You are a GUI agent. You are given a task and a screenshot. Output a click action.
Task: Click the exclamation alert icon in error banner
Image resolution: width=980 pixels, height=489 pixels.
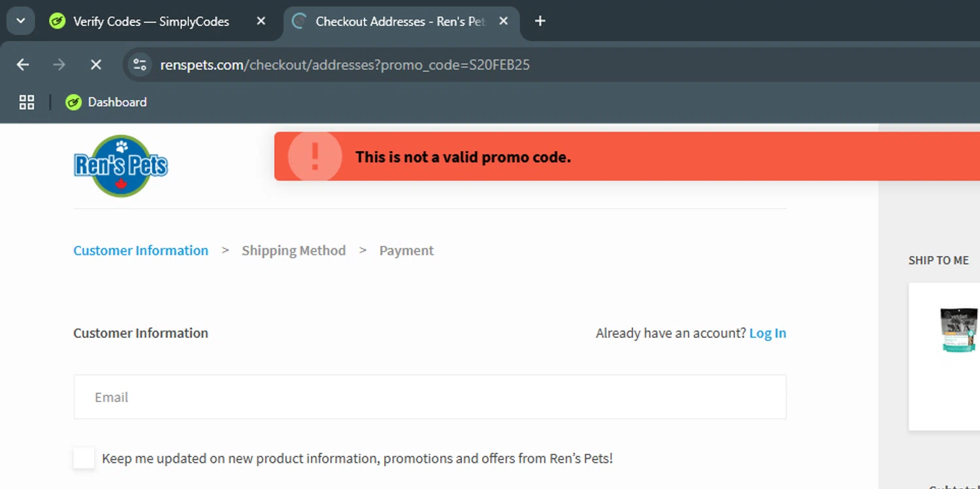point(315,157)
